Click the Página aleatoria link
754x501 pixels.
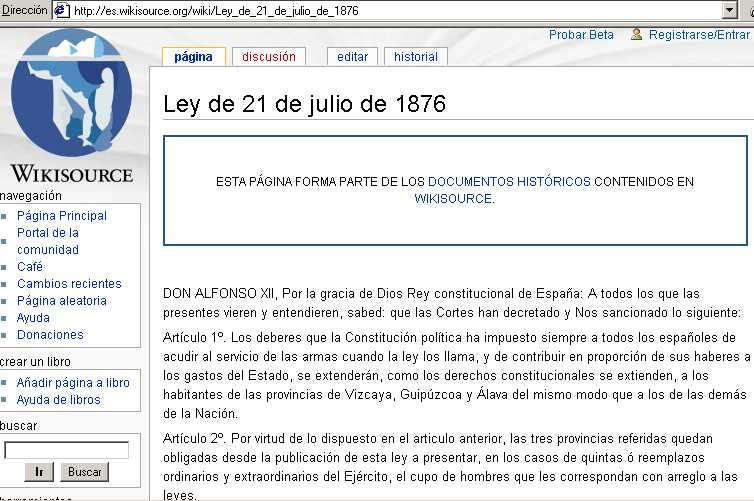(62, 301)
